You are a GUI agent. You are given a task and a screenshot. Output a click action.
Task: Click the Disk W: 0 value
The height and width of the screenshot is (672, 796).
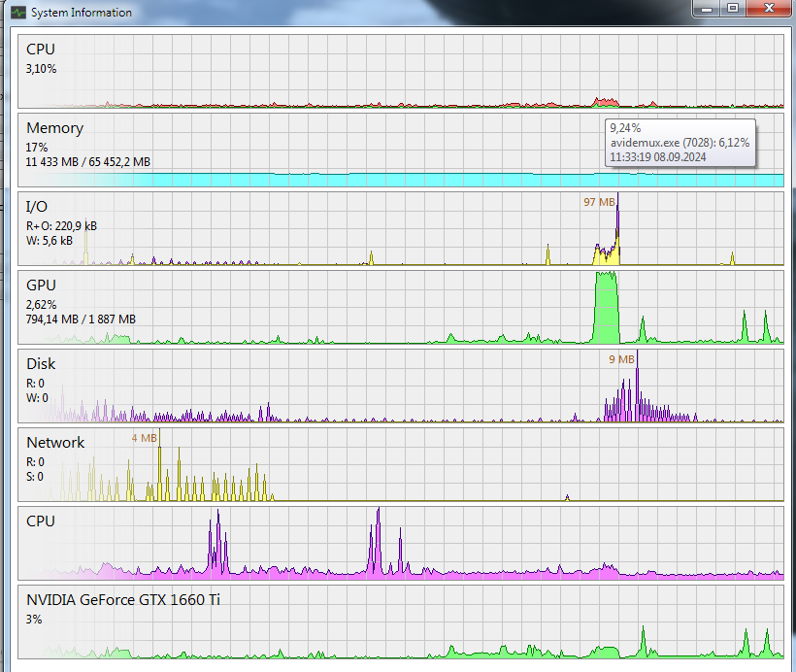[x=37, y=398]
